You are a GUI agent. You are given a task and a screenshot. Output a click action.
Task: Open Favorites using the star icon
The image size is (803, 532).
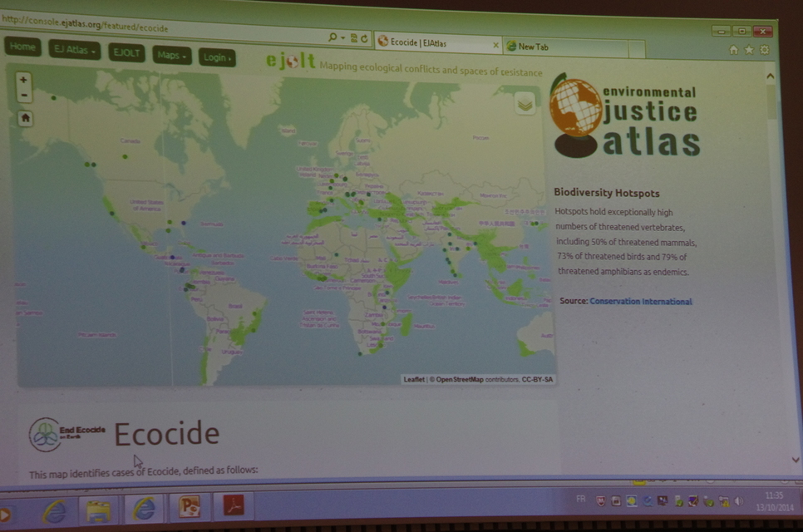click(x=749, y=50)
